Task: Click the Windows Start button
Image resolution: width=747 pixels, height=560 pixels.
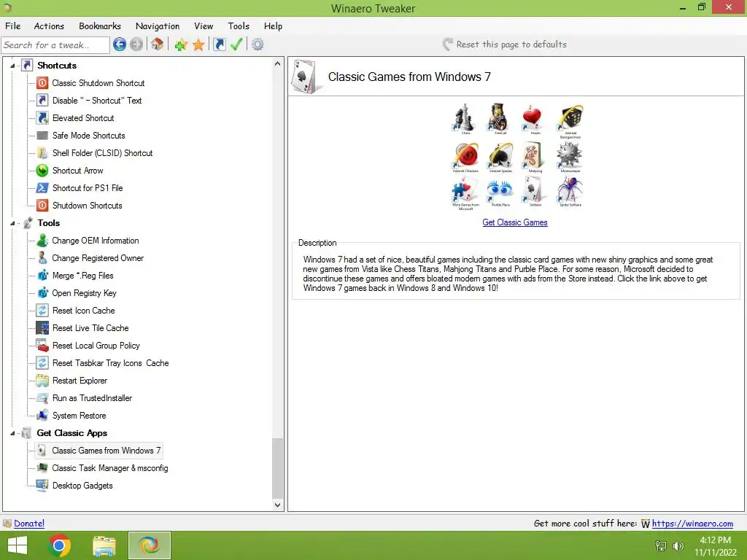Action: pos(18,545)
